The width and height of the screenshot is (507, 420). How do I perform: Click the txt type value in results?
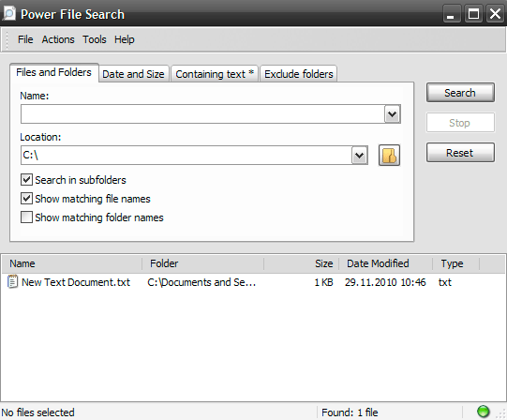tap(445, 282)
